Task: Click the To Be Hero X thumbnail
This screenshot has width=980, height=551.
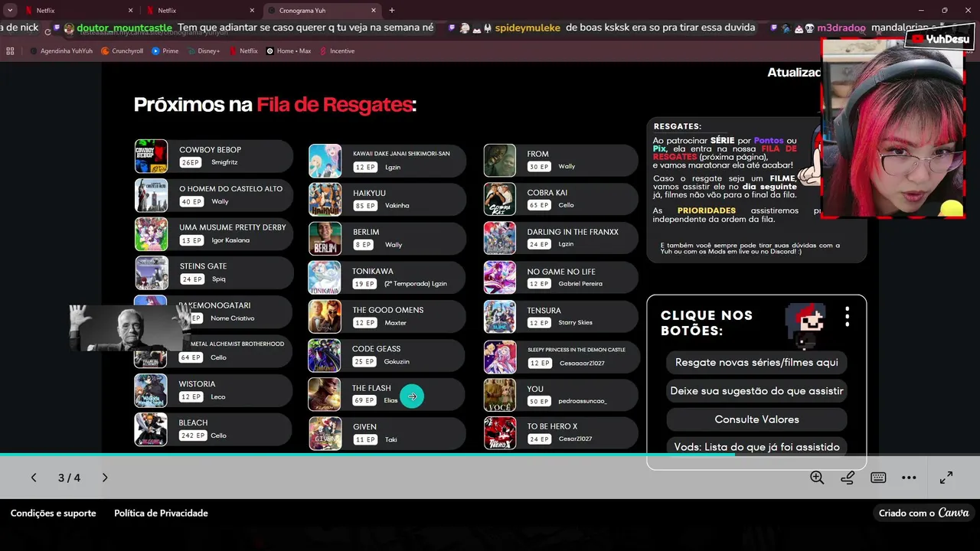Action: tap(500, 433)
